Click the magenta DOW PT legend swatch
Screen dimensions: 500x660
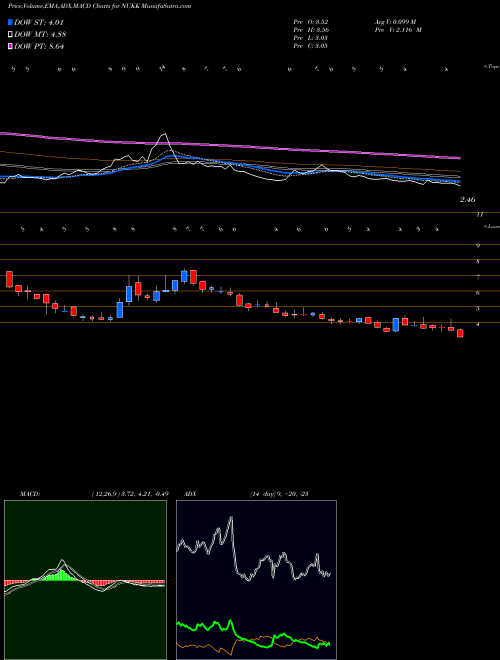11,46
